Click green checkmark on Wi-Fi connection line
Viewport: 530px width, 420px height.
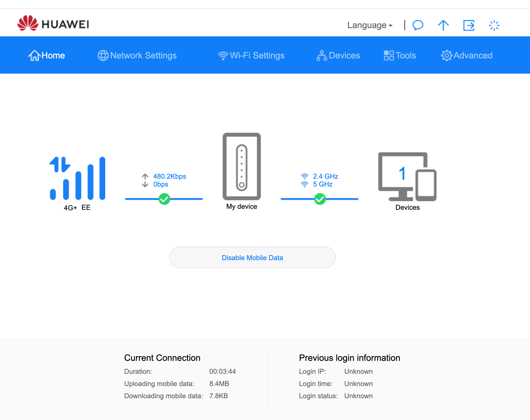[x=320, y=199]
